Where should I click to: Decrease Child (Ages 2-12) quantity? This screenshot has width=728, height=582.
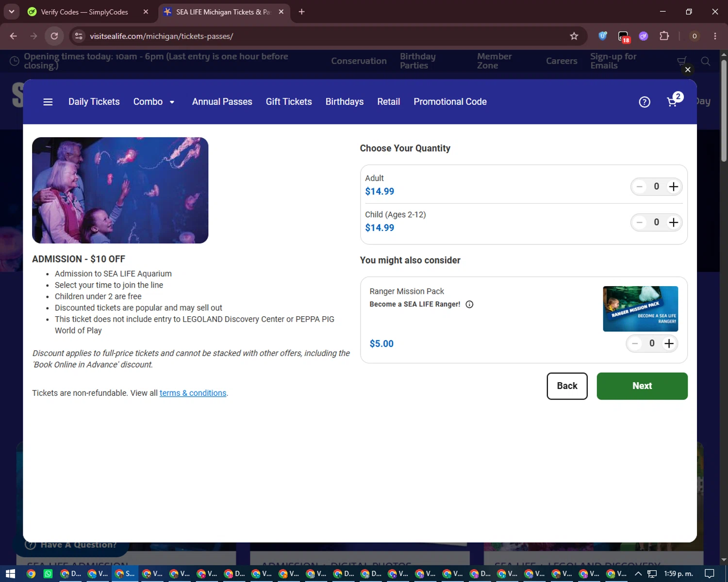(x=640, y=223)
